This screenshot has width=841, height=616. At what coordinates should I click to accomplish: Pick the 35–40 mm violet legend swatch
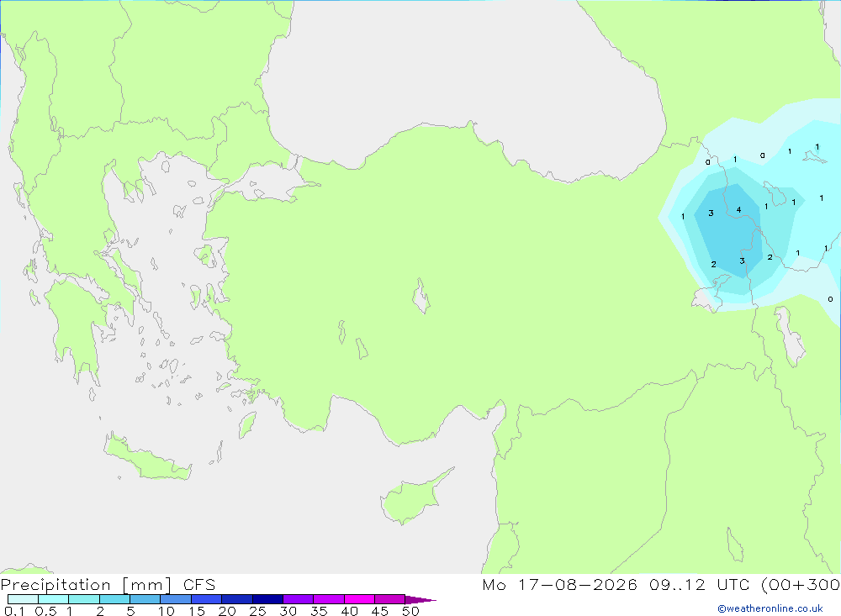[329, 599]
